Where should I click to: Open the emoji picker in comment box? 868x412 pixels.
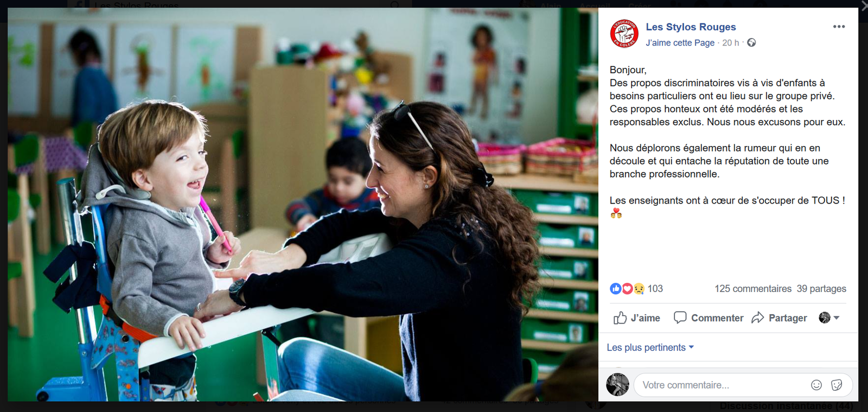(x=816, y=385)
